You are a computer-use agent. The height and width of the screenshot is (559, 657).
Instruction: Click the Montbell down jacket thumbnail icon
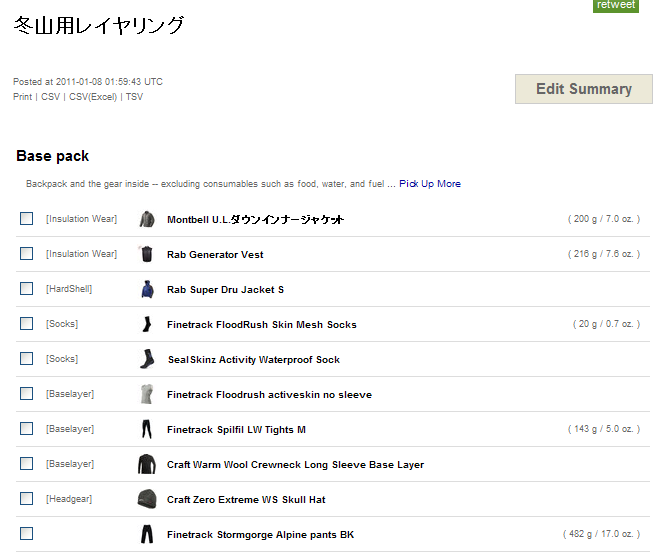click(147, 219)
